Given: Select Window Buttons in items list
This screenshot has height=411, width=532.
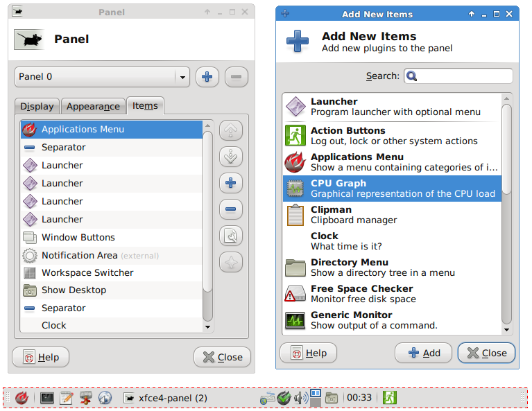Looking at the screenshot, I should point(112,237).
